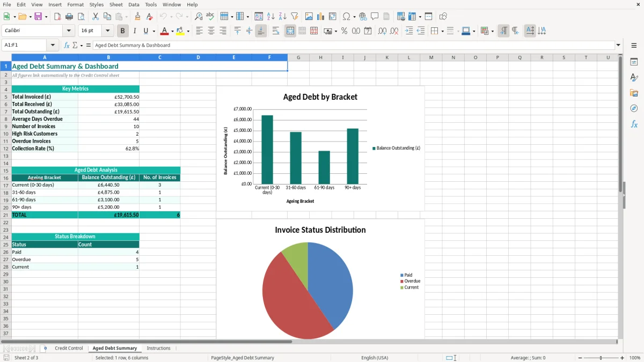
Task: Cut the selected cells
Action: pyautogui.click(x=95, y=17)
